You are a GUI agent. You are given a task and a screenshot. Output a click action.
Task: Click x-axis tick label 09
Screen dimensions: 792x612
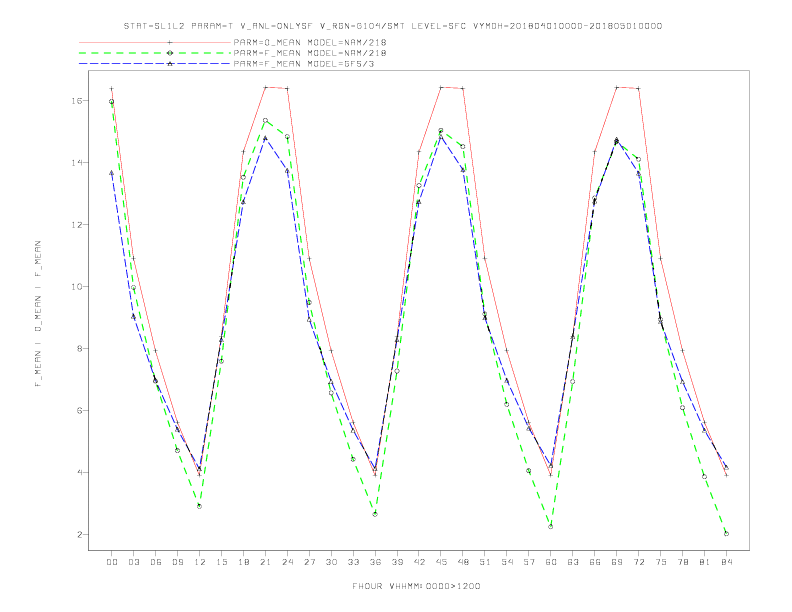[177, 562]
